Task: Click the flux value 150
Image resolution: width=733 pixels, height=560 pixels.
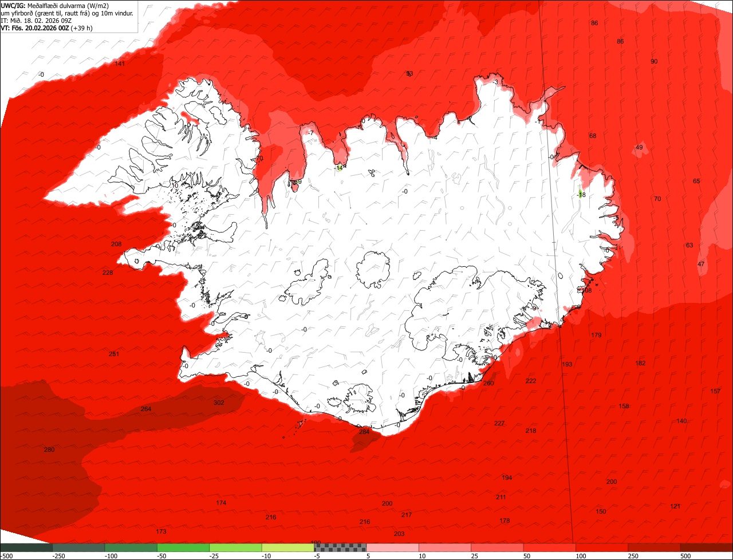Action: 601,511
